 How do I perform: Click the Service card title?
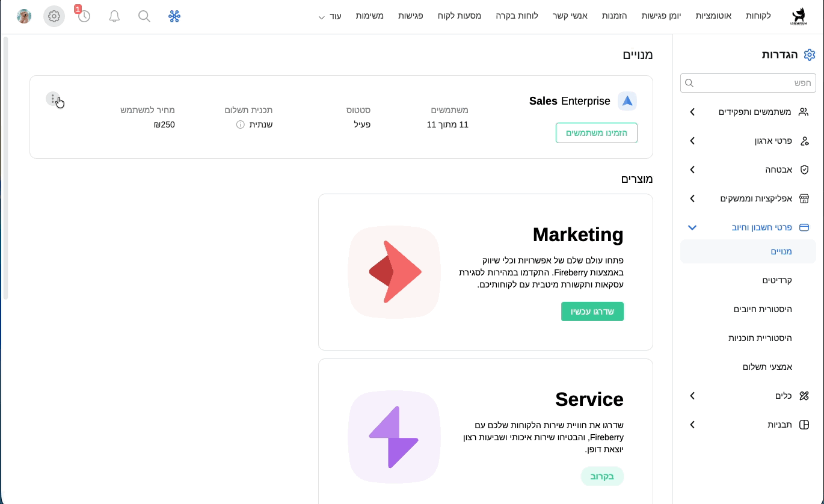pyautogui.click(x=589, y=399)
